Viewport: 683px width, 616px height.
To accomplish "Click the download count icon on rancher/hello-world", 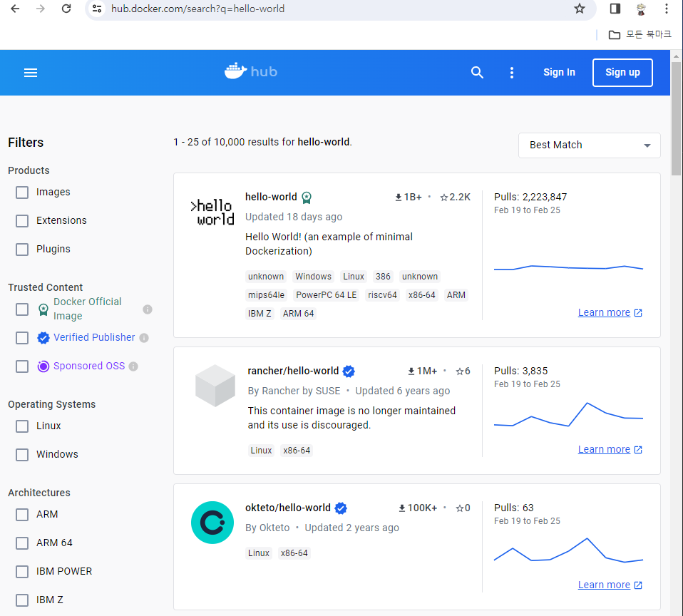I will coord(411,371).
